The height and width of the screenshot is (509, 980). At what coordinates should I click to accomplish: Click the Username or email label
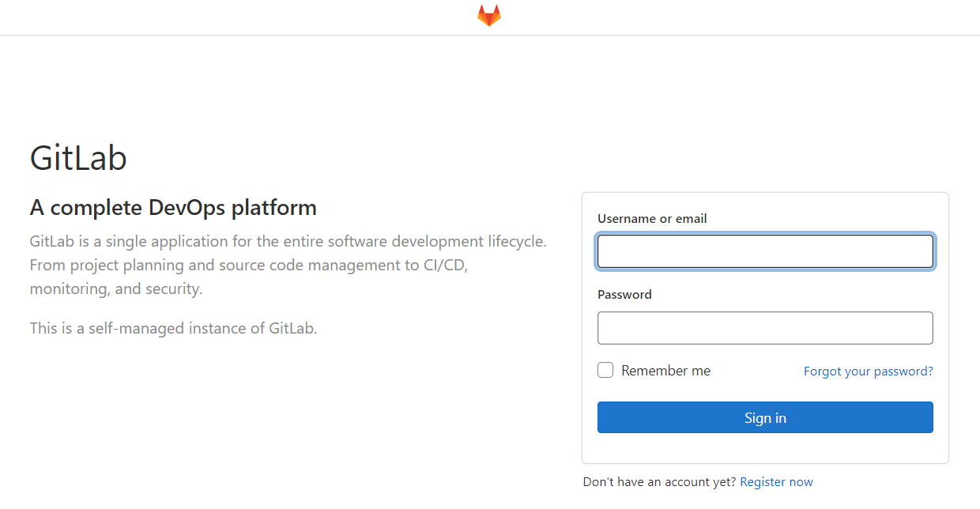point(651,219)
